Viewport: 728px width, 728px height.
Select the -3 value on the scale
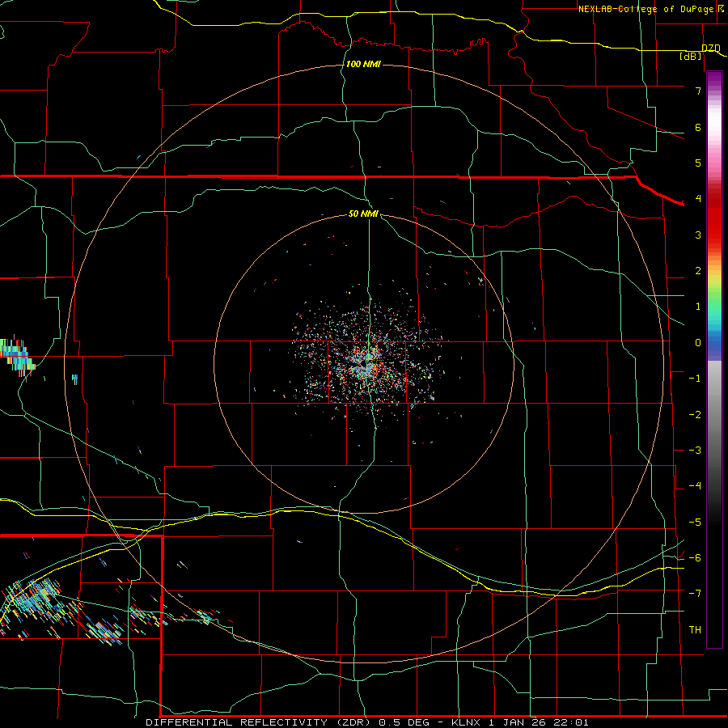point(695,451)
